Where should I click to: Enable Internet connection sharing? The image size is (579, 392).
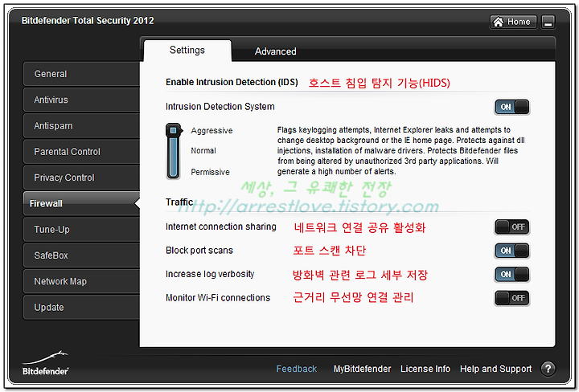[511, 227]
